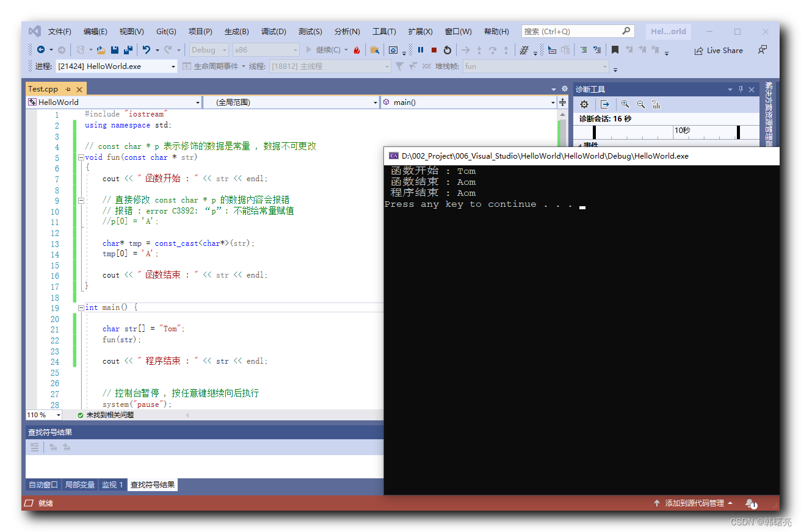The image size is (801, 532).
Task: Click the notifications bell in status bar
Action: pyautogui.click(x=751, y=503)
